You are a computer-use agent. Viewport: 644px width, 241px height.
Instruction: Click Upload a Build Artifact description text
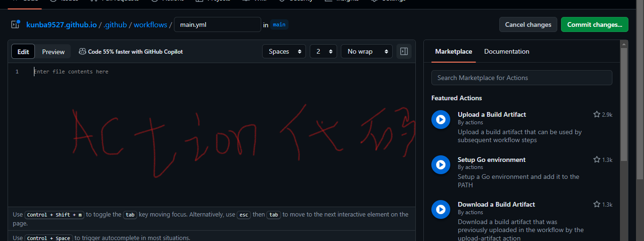(x=520, y=136)
